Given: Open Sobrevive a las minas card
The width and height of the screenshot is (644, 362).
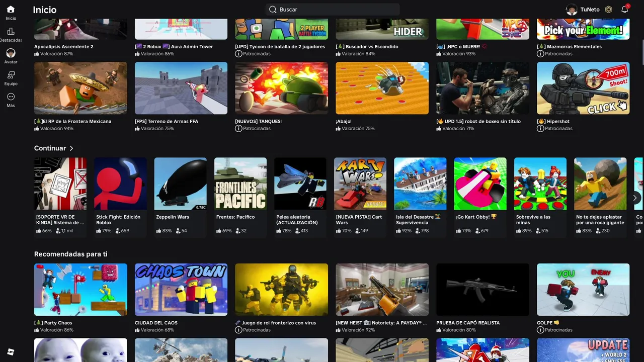Looking at the screenshot, I should point(540,197).
